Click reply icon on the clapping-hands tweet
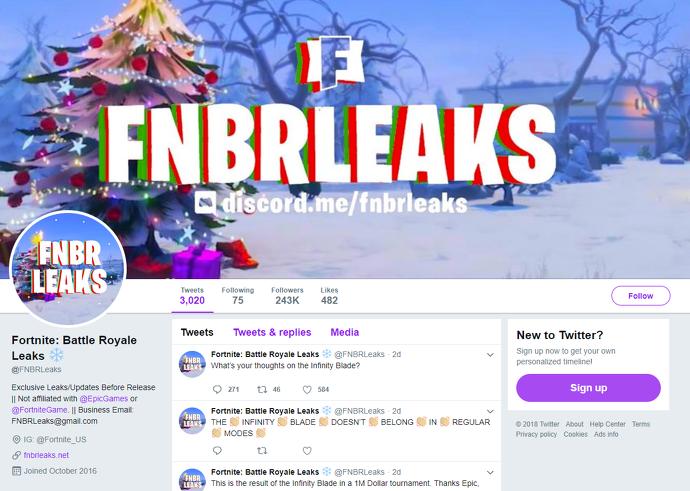690x491 pixels. [x=217, y=451]
